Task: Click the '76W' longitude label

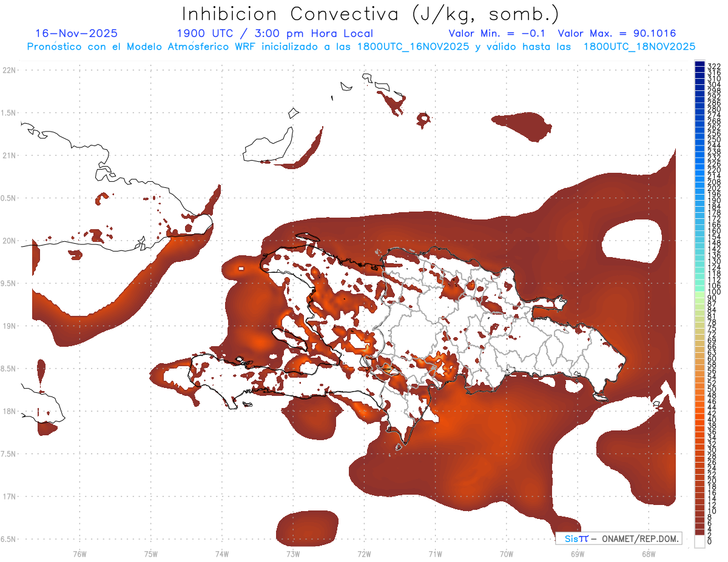Action: point(79,554)
